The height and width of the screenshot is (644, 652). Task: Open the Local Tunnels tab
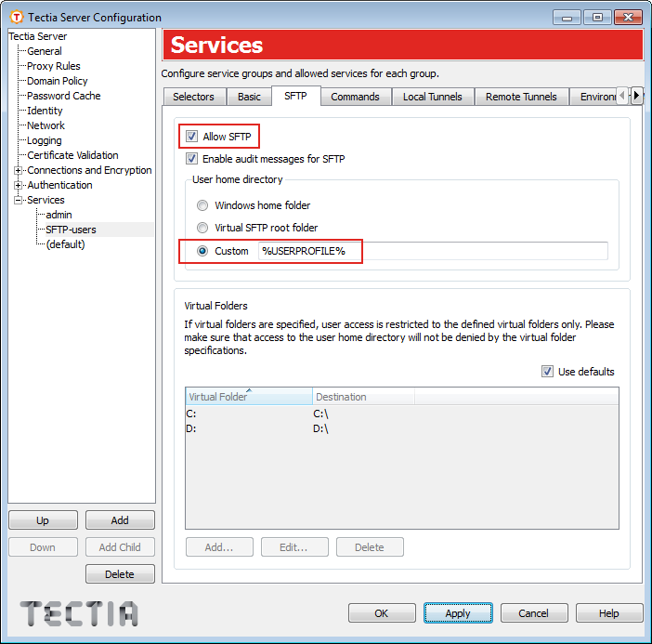coord(433,97)
